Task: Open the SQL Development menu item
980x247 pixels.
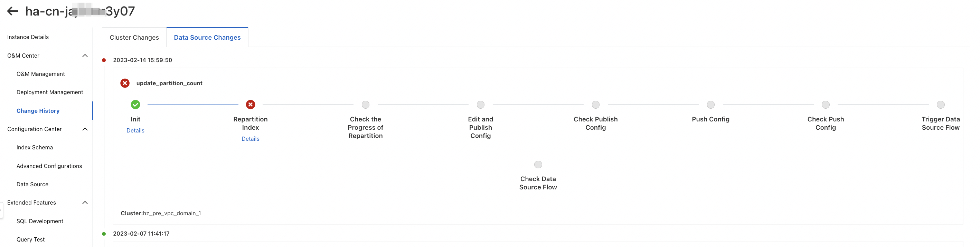Action: 39,221
